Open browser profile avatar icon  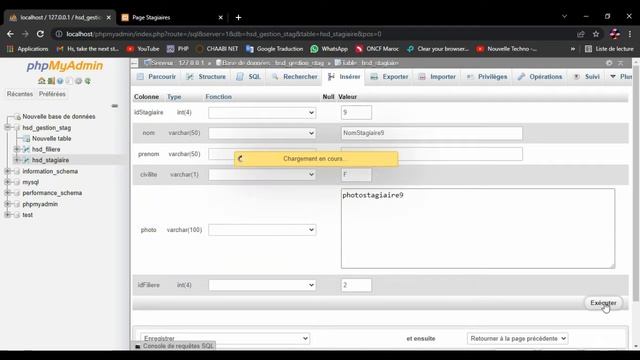point(614,34)
